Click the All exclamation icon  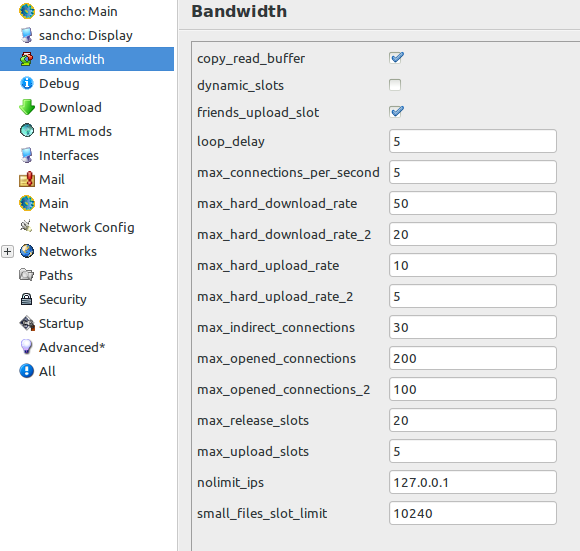pos(27,371)
